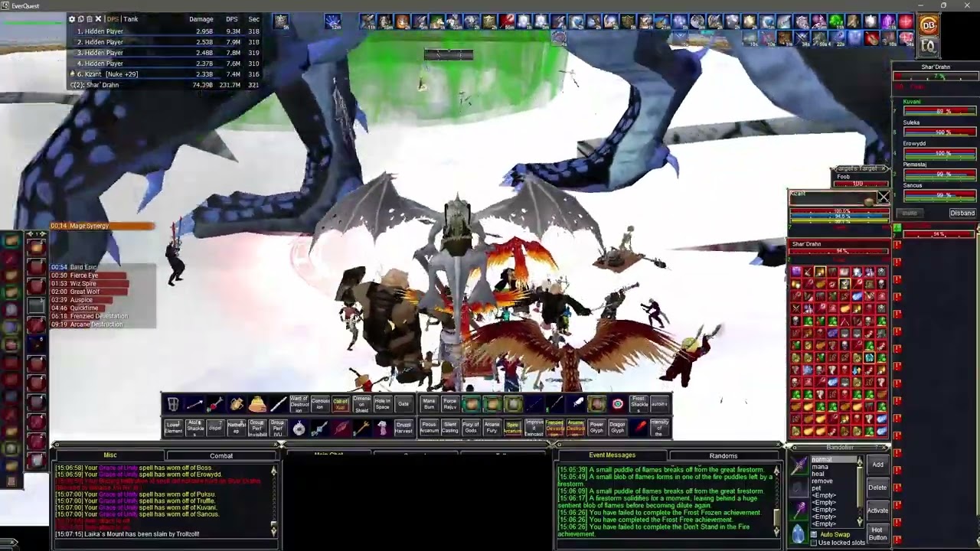Viewport: 980px width, 551px height.
Task: Select group member Suleka
Action: (x=912, y=122)
